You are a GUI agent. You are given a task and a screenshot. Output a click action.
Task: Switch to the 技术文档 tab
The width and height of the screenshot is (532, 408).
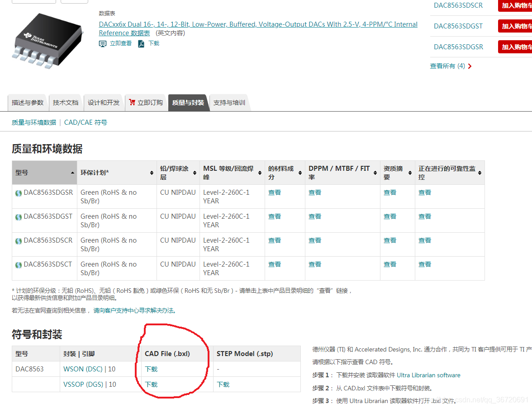pos(66,103)
